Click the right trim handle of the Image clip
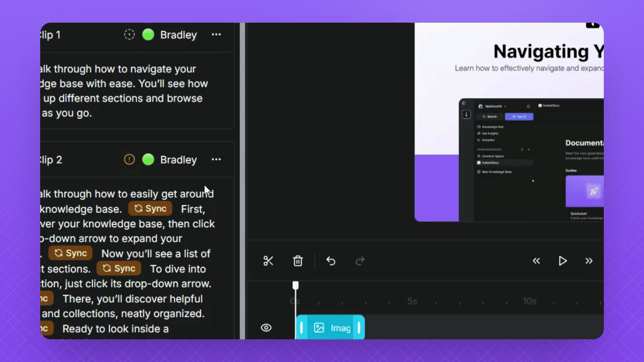Image resolution: width=644 pixels, height=362 pixels. click(359, 328)
